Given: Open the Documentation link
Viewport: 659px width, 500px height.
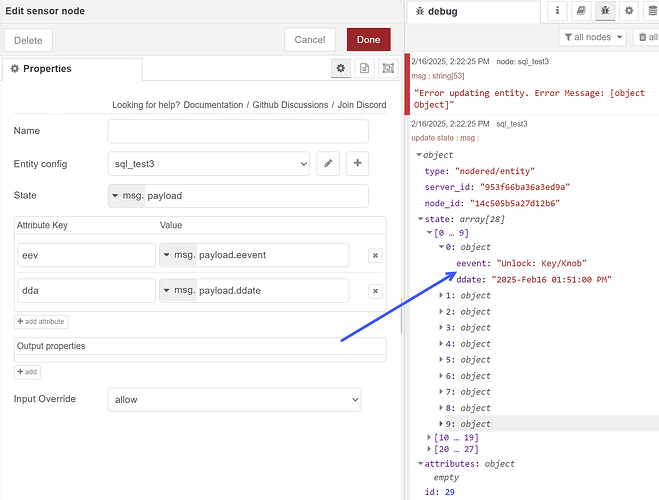Looking at the screenshot, I should tap(211, 105).
